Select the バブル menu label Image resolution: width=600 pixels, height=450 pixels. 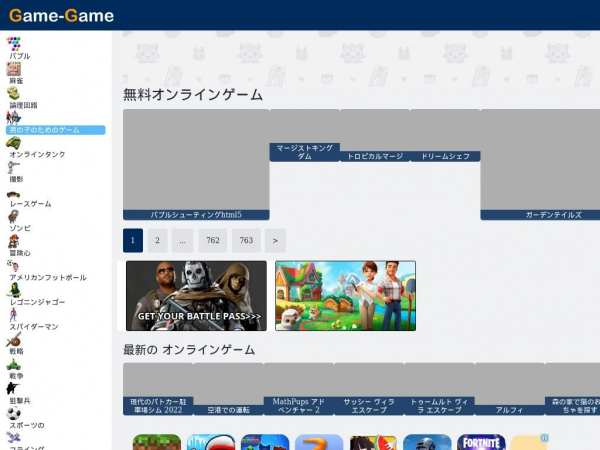tap(20, 56)
